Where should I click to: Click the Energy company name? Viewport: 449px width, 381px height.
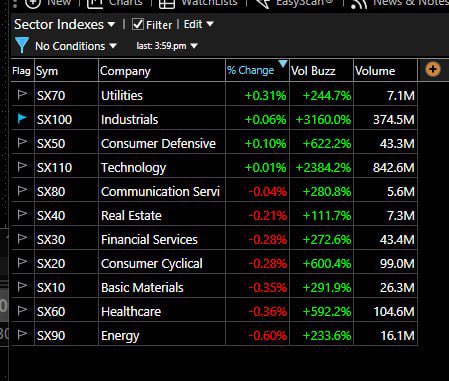(120, 336)
